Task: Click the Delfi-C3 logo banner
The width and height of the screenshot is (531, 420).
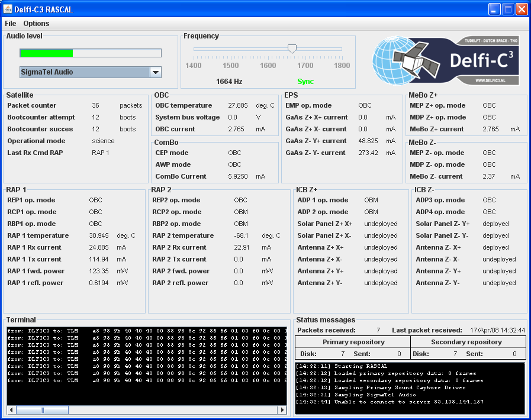Action: tap(447, 61)
